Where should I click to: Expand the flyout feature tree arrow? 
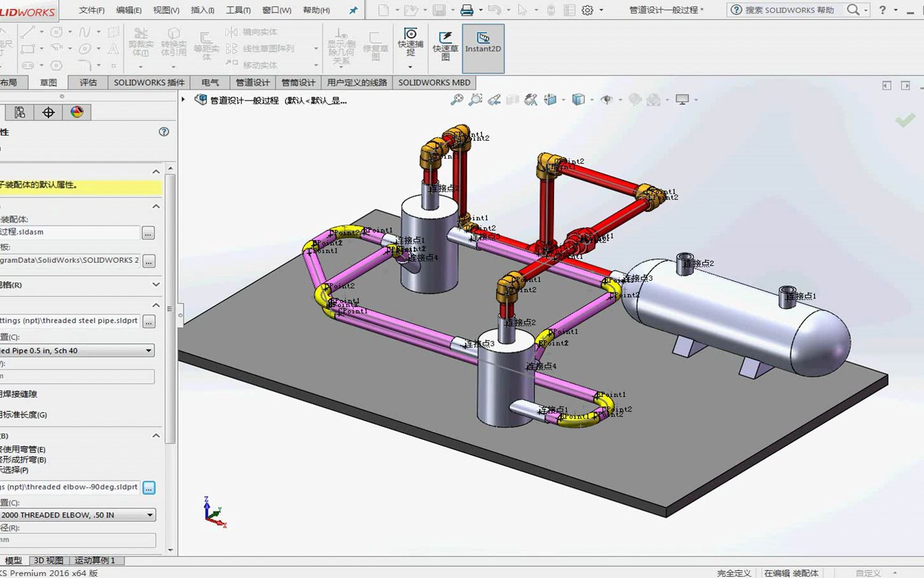pos(183,100)
